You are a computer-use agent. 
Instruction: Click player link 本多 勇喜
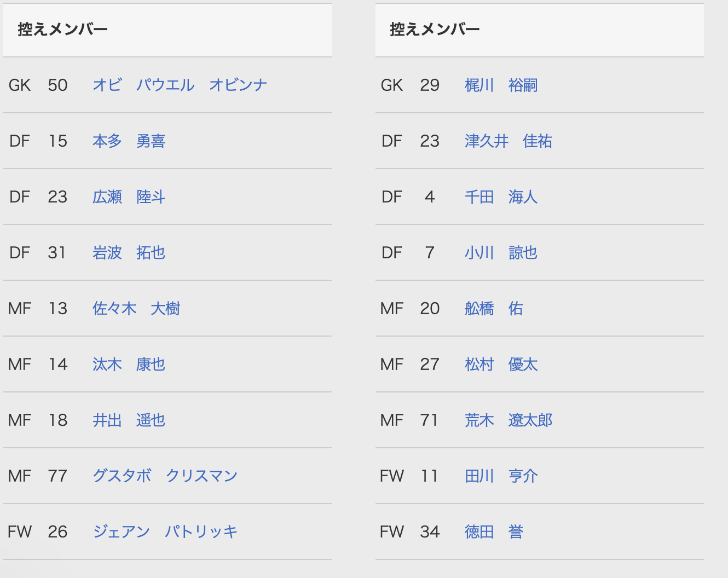point(129,141)
